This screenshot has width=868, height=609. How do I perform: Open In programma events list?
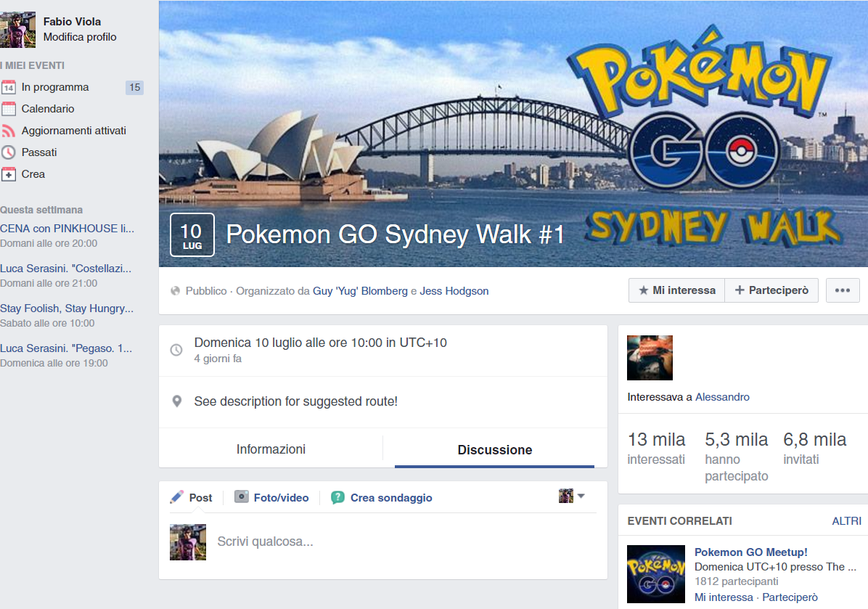click(x=55, y=87)
